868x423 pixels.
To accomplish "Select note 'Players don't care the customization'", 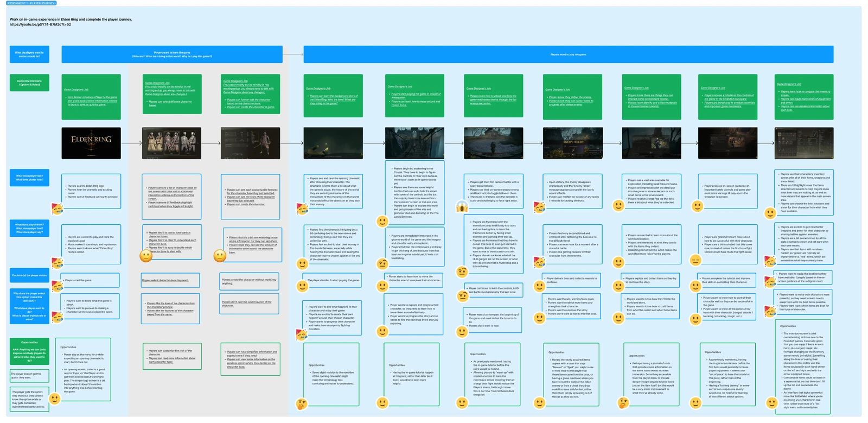I will pos(250,304).
